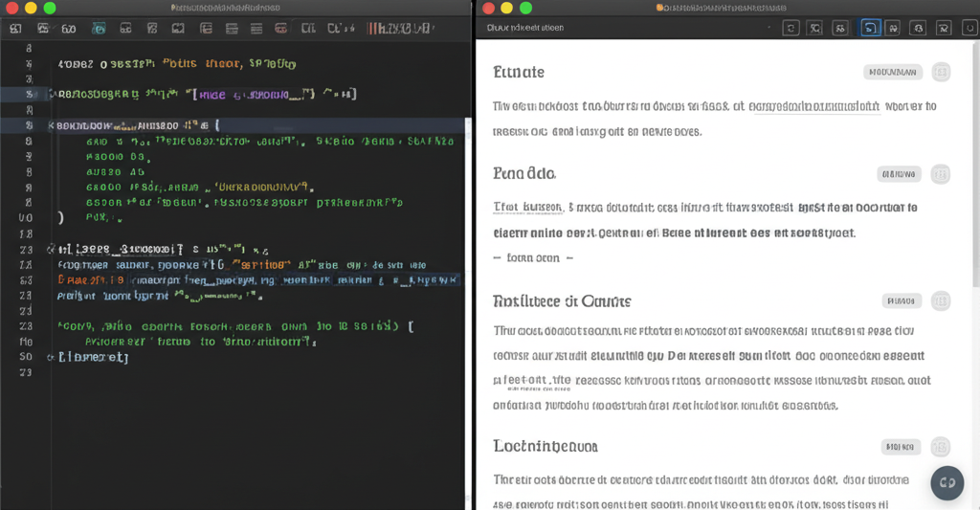Click the rightmost icon in the preview toolbar
Screen dimensions: 980x510
(970, 28)
